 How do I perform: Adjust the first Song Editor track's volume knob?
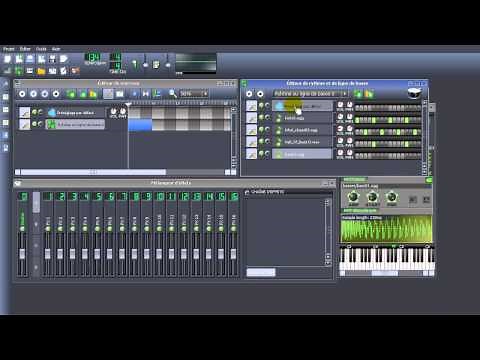click(x=114, y=111)
